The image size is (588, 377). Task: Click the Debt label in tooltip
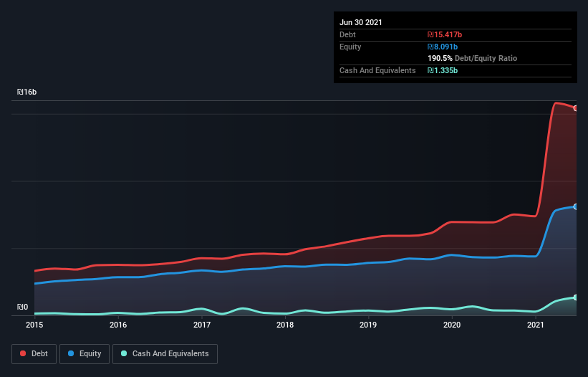point(347,34)
